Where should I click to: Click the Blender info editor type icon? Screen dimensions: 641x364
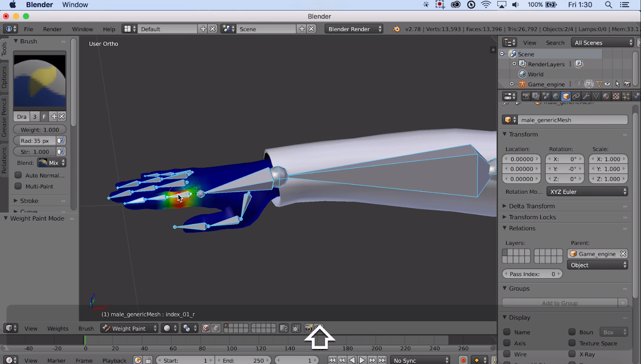click(11, 29)
